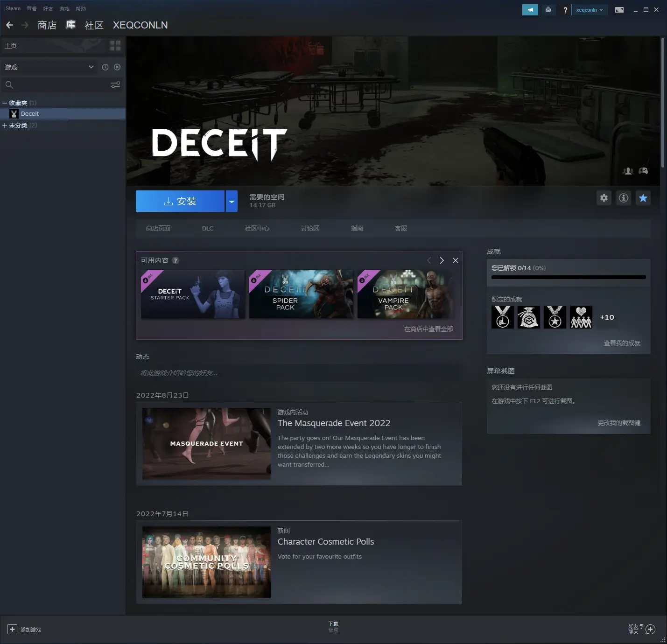This screenshot has width=667, height=644.
Task: Open the DLC link
Action: tap(207, 228)
